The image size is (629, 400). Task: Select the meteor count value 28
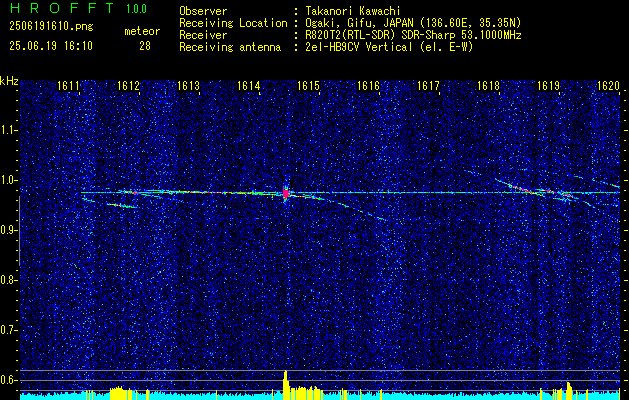point(145,46)
